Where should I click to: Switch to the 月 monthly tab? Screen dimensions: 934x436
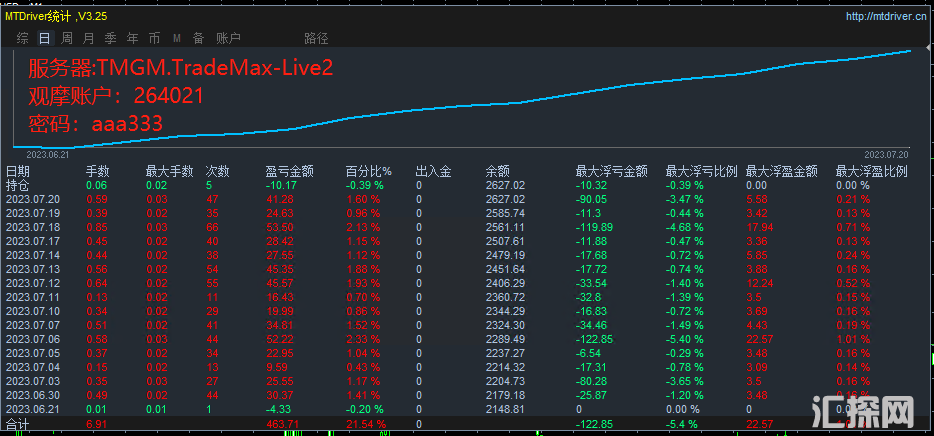coord(88,39)
